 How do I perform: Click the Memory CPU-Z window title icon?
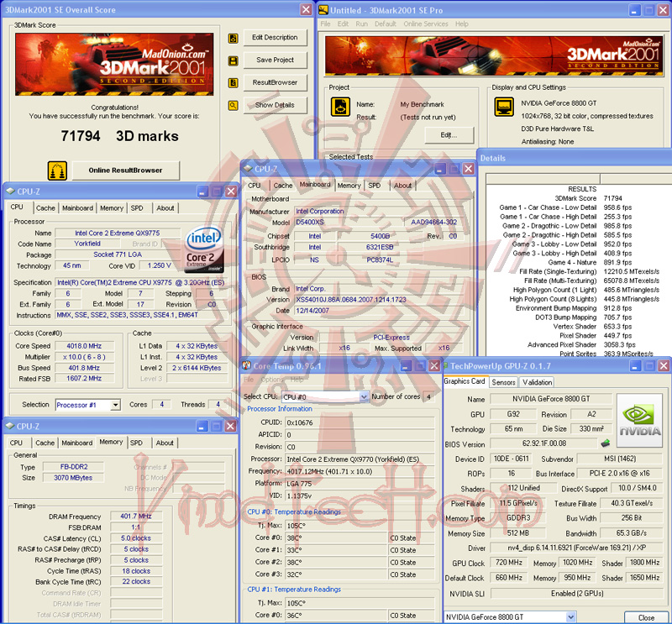pyautogui.click(x=9, y=426)
